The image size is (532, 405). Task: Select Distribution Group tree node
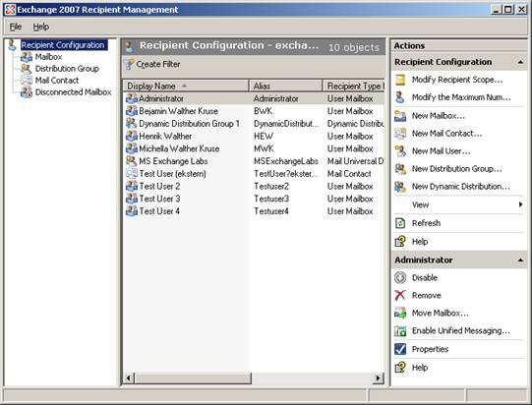67,69
